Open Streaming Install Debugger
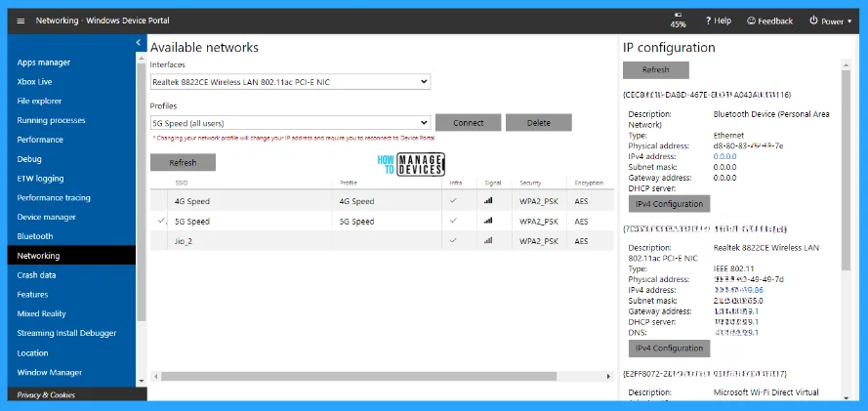Viewport: 868px width, 411px height. tap(66, 333)
